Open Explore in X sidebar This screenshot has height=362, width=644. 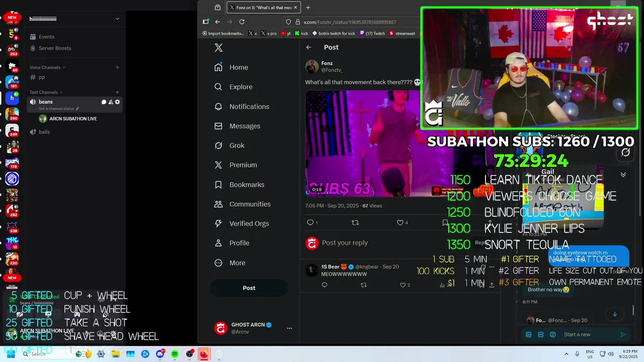click(233, 87)
